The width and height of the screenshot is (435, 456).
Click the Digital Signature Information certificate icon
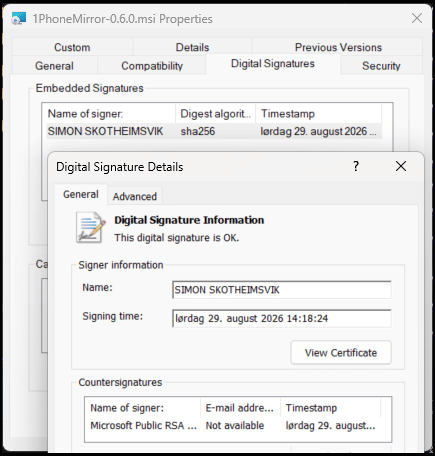tap(90, 227)
